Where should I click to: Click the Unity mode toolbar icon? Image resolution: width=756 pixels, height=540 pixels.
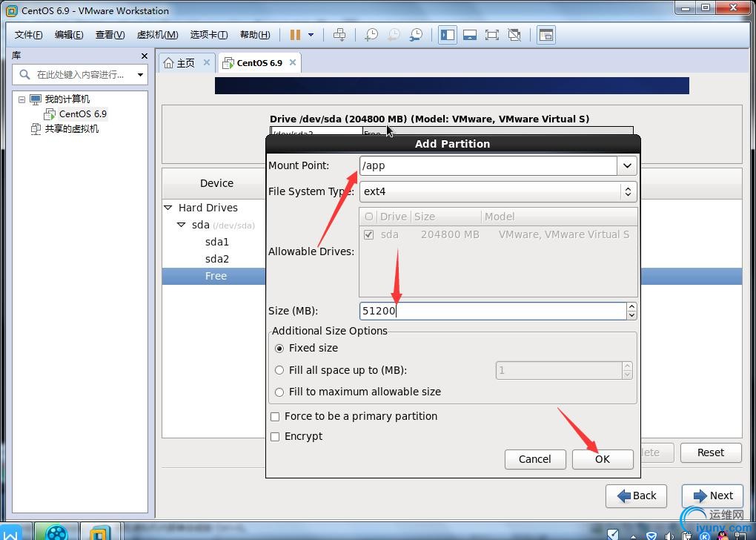pyautogui.click(x=514, y=35)
